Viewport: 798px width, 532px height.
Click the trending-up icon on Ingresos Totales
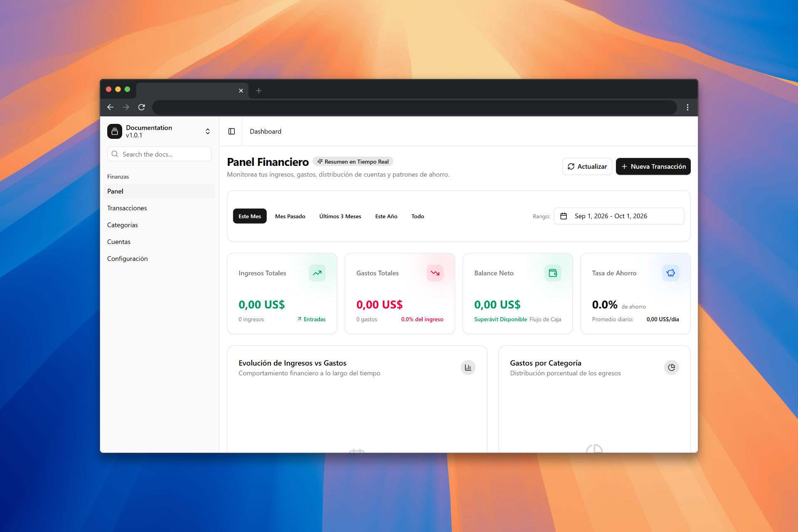tap(317, 273)
